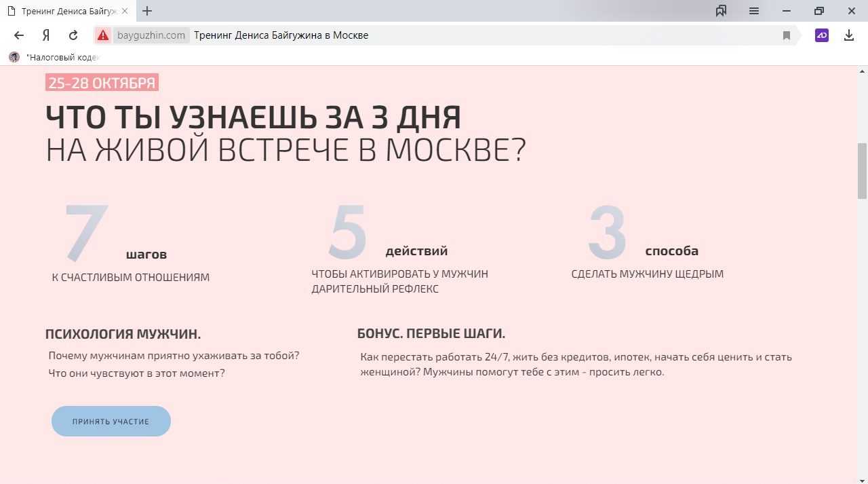Open the browser hamburger menu
868x484 pixels.
(753, 11)
